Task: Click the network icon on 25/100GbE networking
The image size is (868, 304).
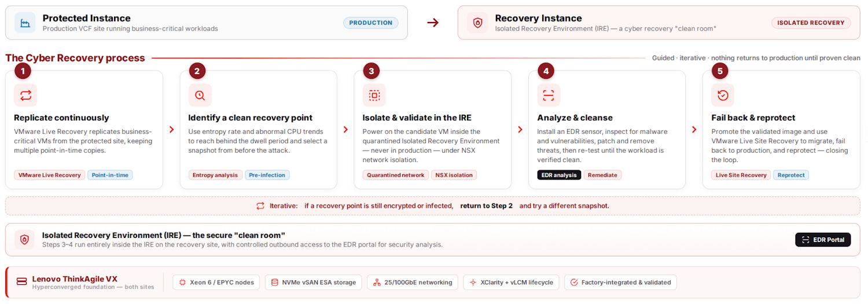Action: coord(377,283)
